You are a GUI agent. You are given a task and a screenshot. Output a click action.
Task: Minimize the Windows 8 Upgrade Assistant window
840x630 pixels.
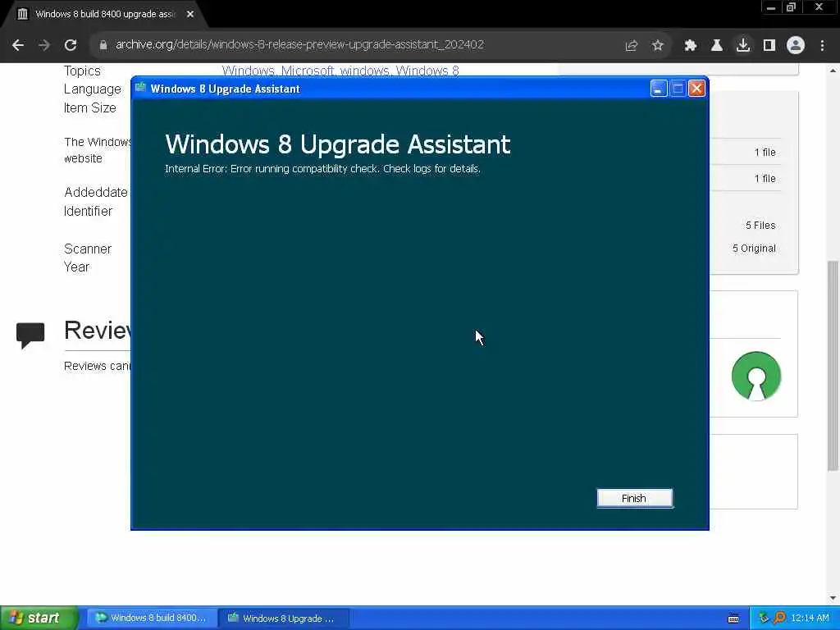click(x=659, y=89)
